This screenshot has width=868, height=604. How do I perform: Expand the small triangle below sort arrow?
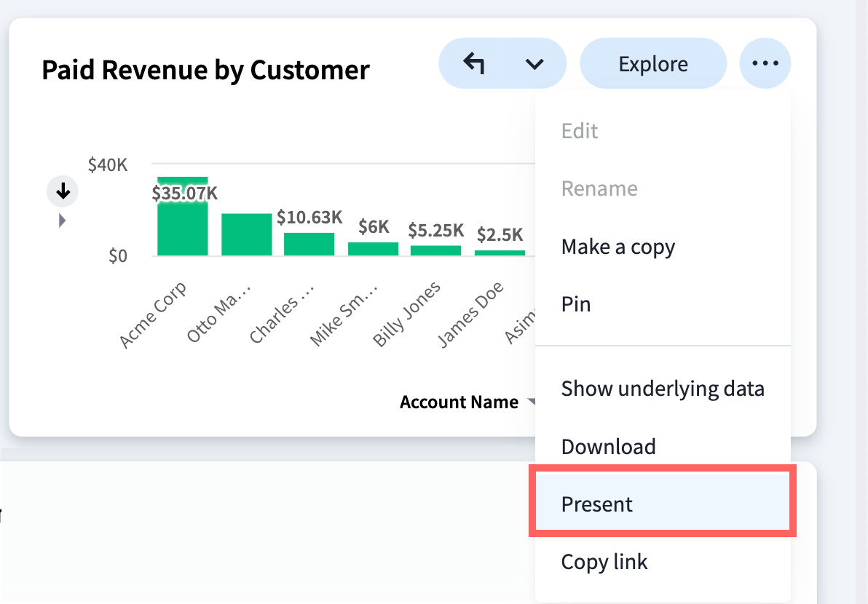pyautogui.click(x=62, y=220)
